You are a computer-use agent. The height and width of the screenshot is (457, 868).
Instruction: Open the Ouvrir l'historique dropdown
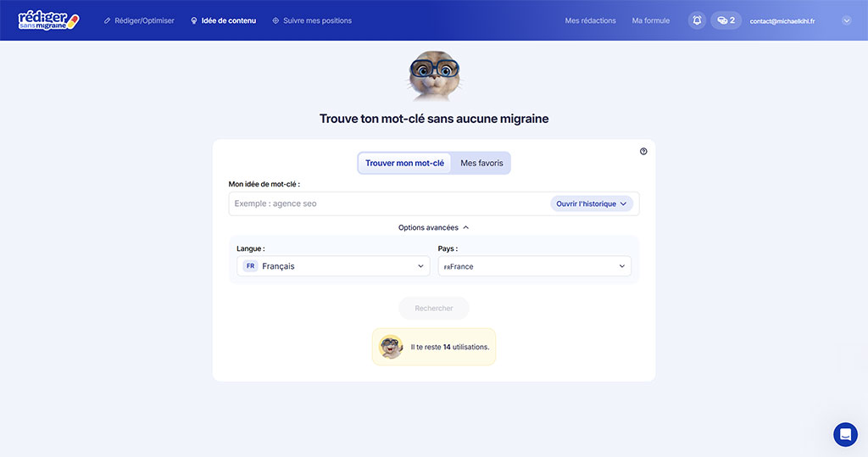591,203
